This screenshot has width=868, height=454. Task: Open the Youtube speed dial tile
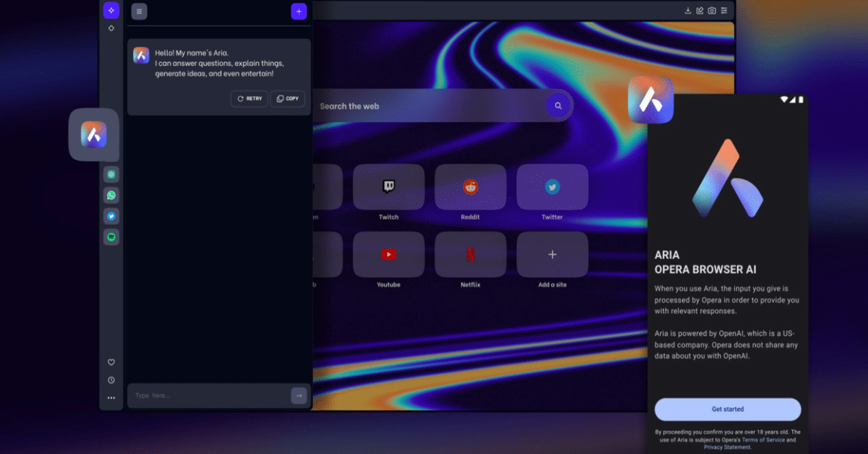[388, 254]
